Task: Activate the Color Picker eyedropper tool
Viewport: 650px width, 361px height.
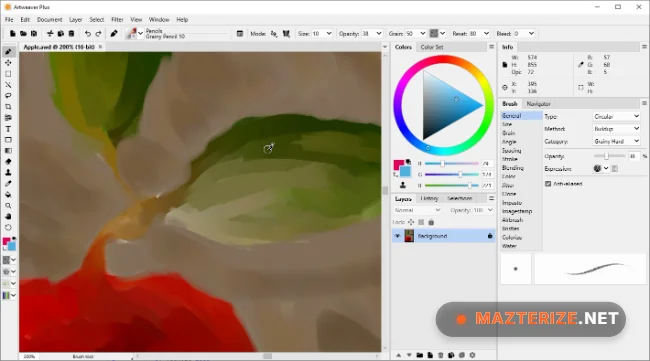Action: (x=8, y=184)
